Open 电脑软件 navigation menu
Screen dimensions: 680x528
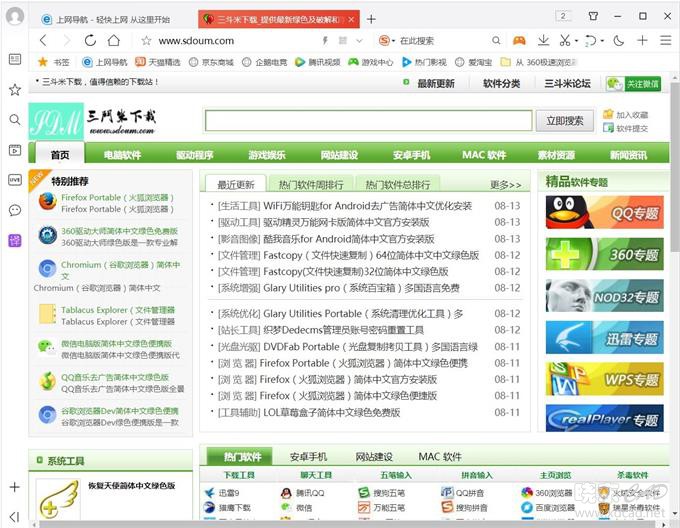[x=122, y=155]
